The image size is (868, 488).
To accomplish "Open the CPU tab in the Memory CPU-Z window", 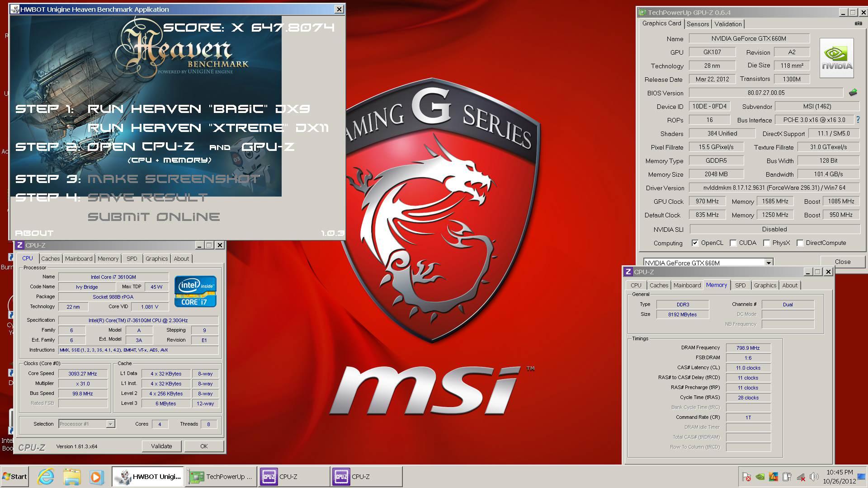I will pyautogui.click(x=636, y=285).
